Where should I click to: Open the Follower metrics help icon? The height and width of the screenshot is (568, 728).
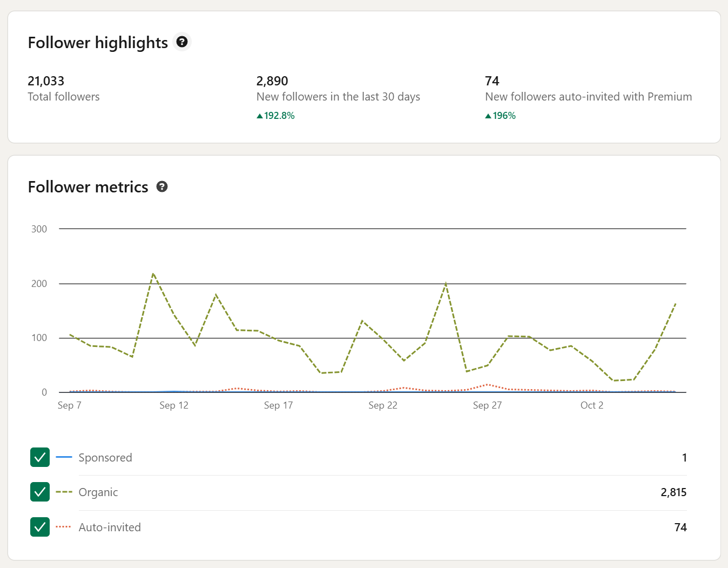point(162,186)
